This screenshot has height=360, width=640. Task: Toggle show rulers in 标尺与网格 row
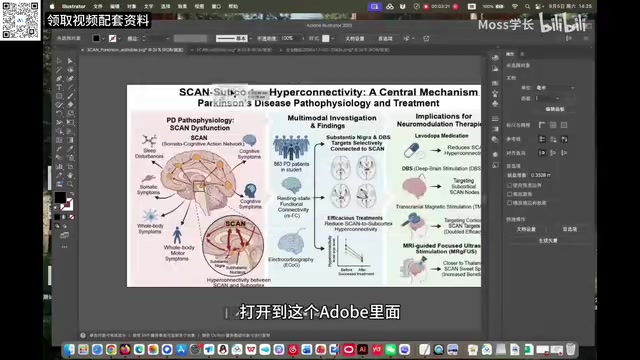tap(541, 125)
